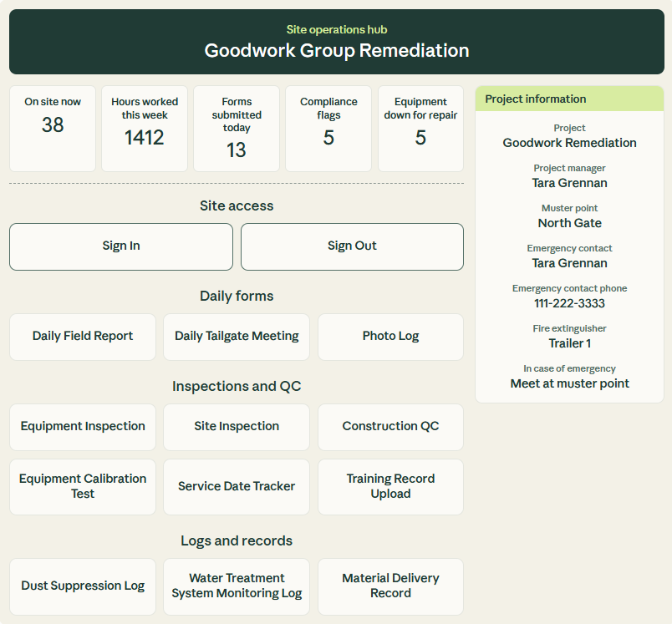Viewport: 672px width, 624px height.
Task: Click Tara Grennan under Project manager
Action: (x=569, y=183)
